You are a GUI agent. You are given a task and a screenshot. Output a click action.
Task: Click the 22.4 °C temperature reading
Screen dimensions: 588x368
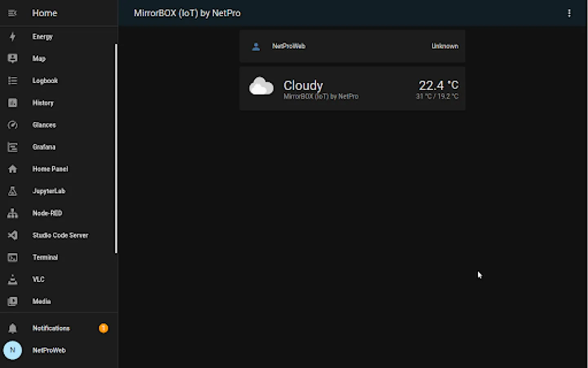[439, 85]
